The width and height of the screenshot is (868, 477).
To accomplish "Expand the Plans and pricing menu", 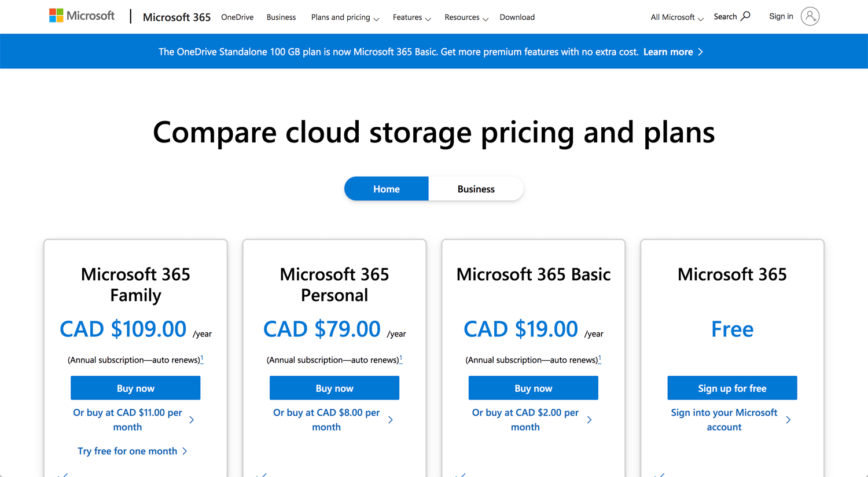I will click(345, 17).
